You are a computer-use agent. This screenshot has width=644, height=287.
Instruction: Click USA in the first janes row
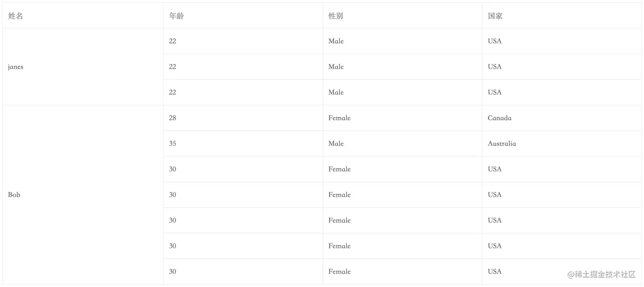click(x=562, y=41)
